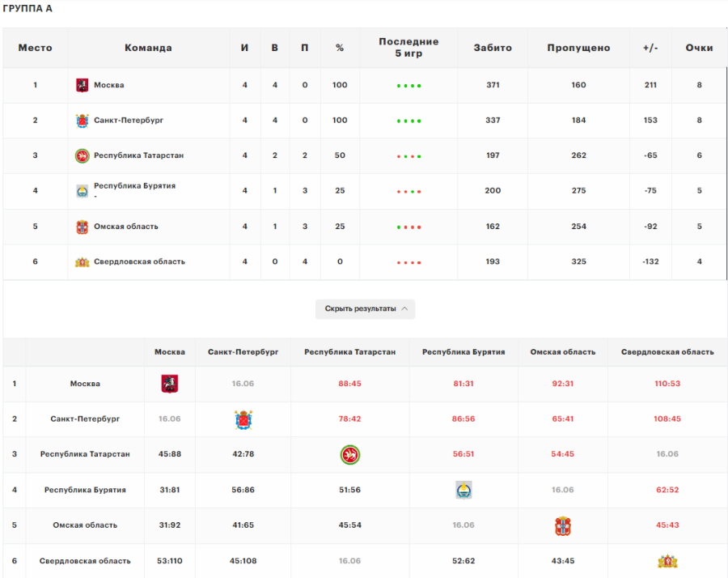Click the Tatarstan emblem in the results grid diagonal
This screenshot has height=578, width=728.
click(349, 455)
